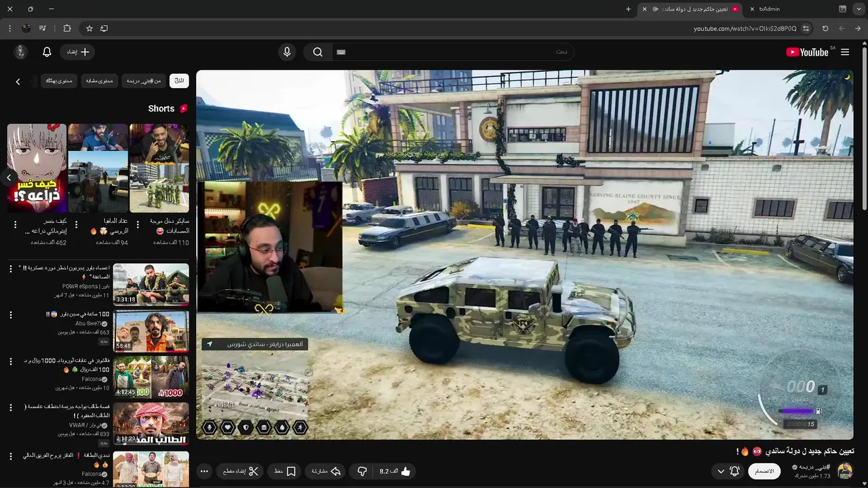Expand the notification options chevron beside bell

[x=721, y=471]
